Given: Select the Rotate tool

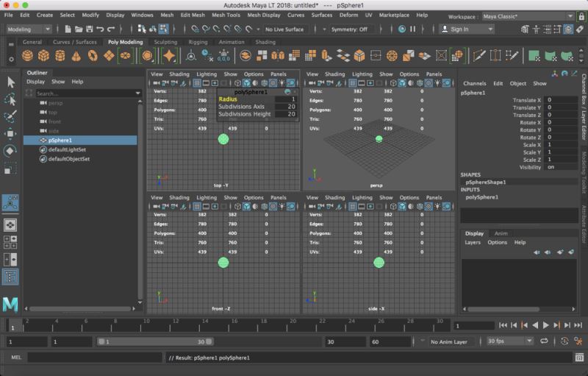Looking at the screenshot, I should [x=10, y=151].
